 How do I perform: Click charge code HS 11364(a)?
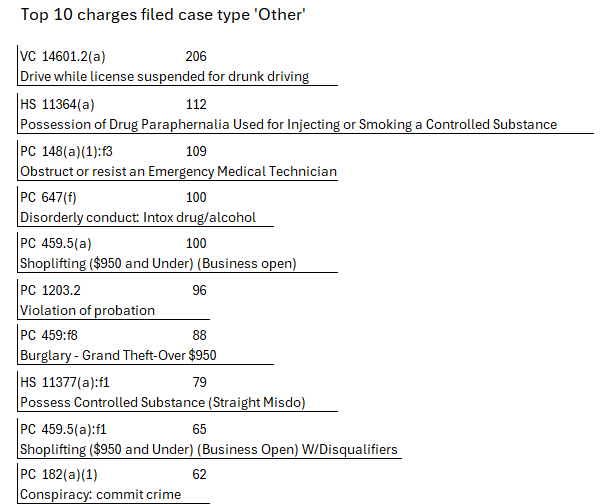57,104
